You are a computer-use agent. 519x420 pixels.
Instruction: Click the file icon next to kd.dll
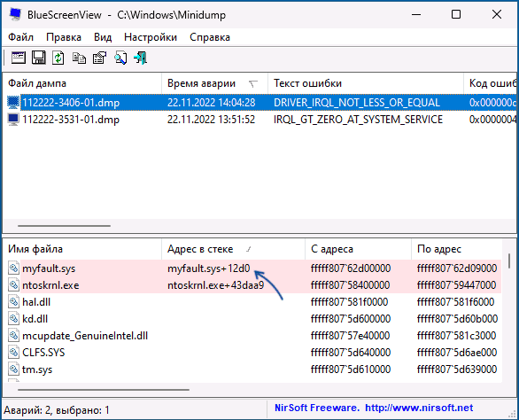[13, 319]
